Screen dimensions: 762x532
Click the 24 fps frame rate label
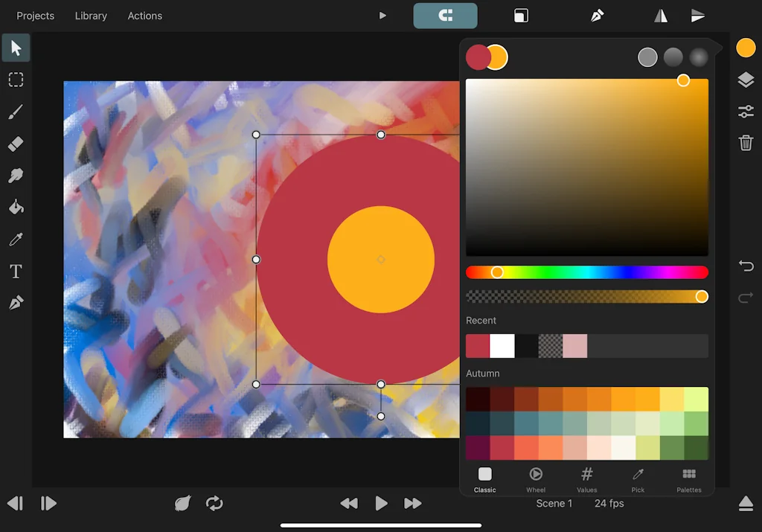click(x=609, y=504)
